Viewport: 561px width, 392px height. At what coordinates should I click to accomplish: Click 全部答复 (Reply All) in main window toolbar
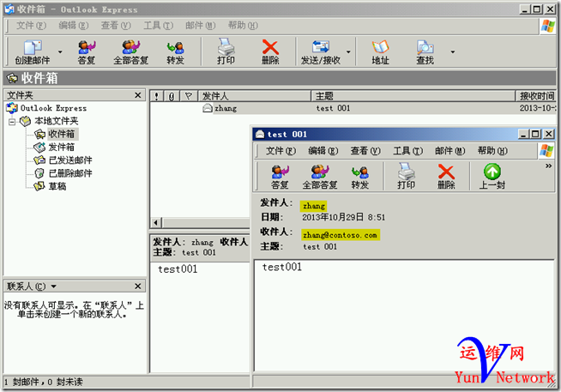point(130,51)
